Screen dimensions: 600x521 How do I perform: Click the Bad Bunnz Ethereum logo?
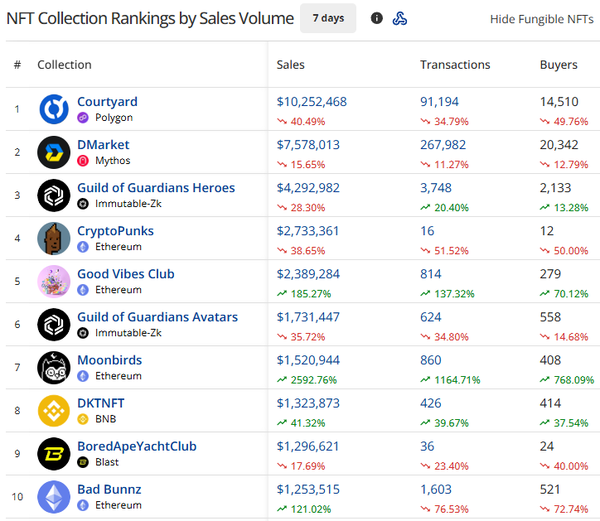coord(54,497)
